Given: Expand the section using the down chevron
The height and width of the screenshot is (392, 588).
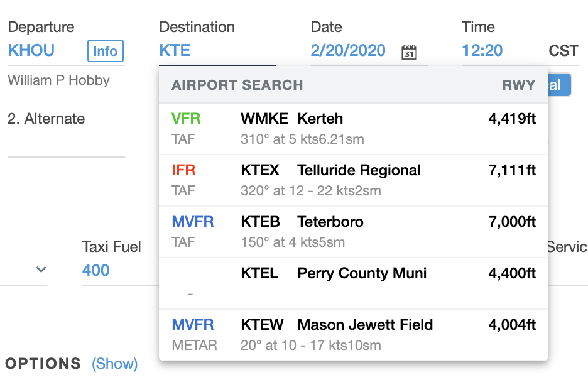Looking at the screenshot, I should (x=41, y=269).
